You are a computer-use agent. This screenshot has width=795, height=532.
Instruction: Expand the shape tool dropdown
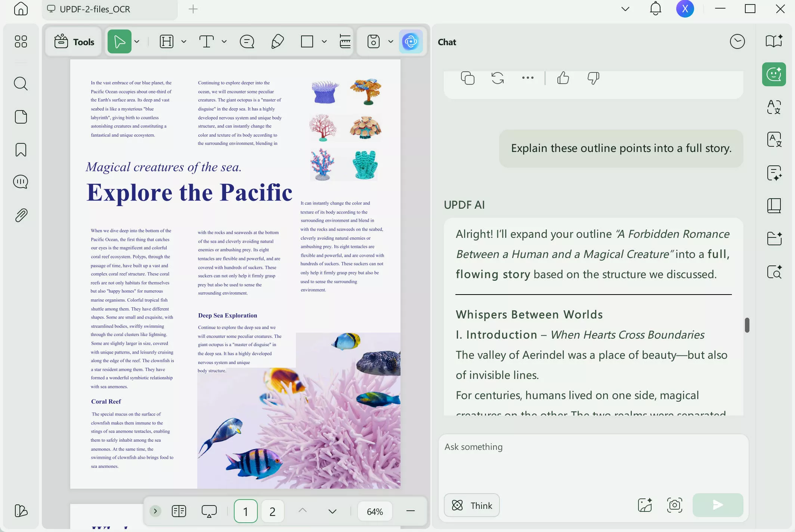(324, 41)
